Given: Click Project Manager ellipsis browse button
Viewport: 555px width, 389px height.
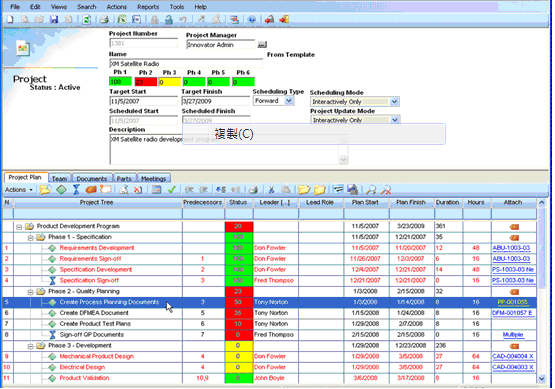Looking at the screenshot, I should 262,45.
